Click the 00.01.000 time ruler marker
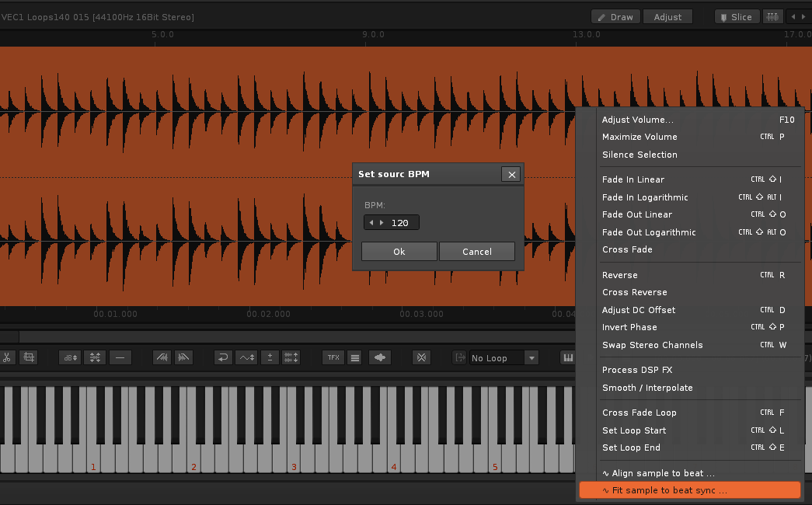 115,314
